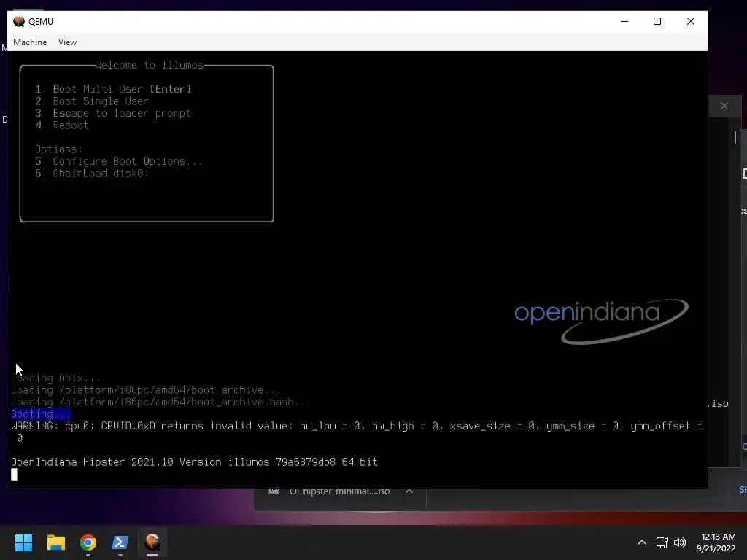Switch to QEMU taskbar icon
This screenshot has width=747, height=560.
[152, 542]
